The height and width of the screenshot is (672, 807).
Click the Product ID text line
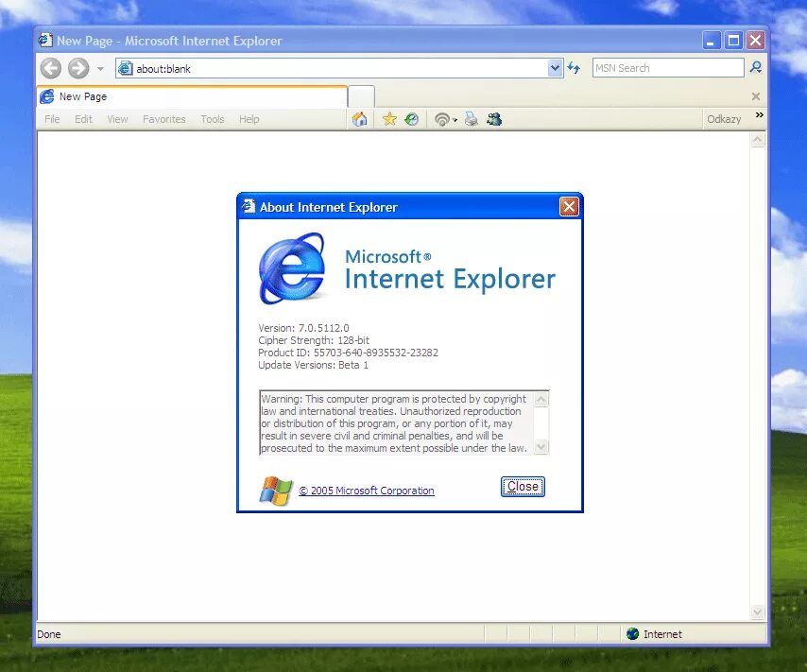point(349,353)
